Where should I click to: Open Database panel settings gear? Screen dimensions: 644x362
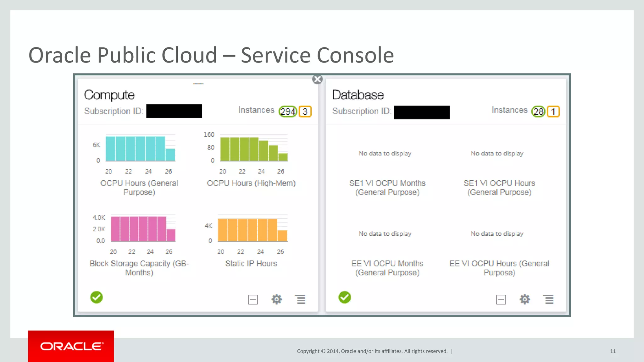pyautogui.click(x=525, y=299)
